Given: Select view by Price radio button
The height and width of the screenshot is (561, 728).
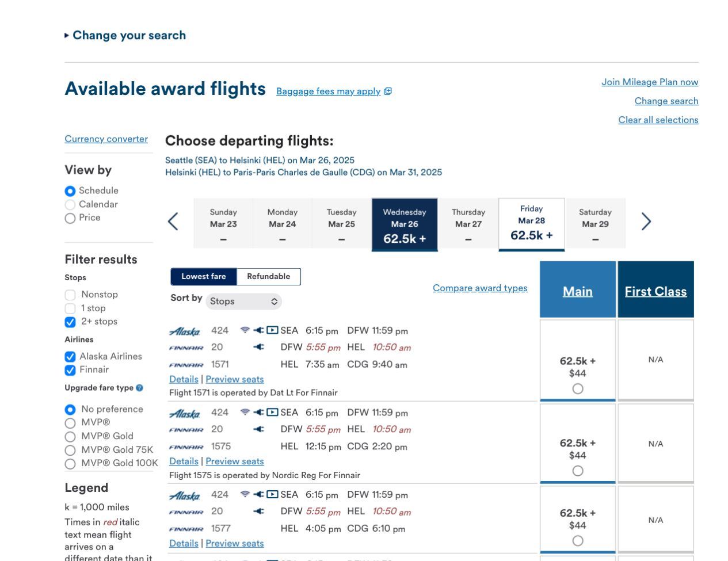Looking at the screenshot, I should click(70, 218).
